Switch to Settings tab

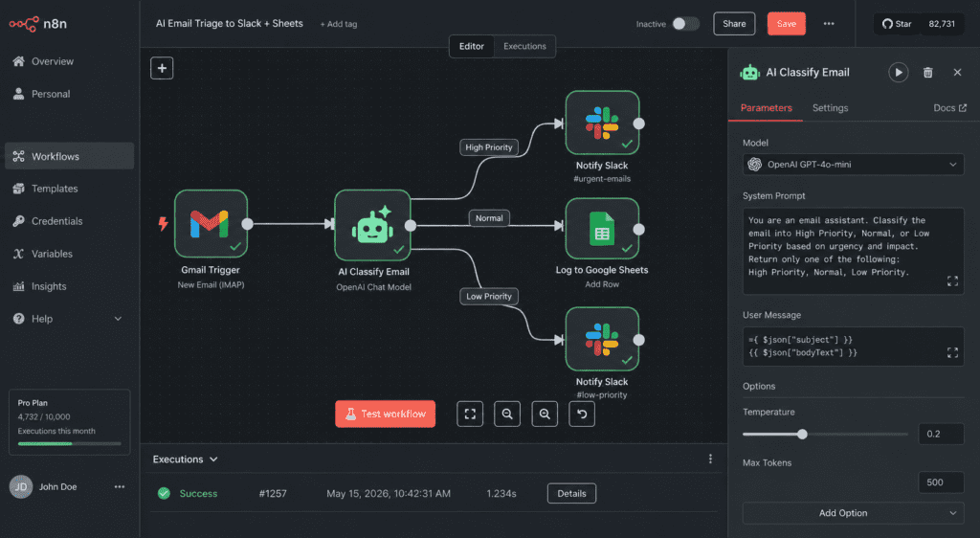tap(830, 108)
